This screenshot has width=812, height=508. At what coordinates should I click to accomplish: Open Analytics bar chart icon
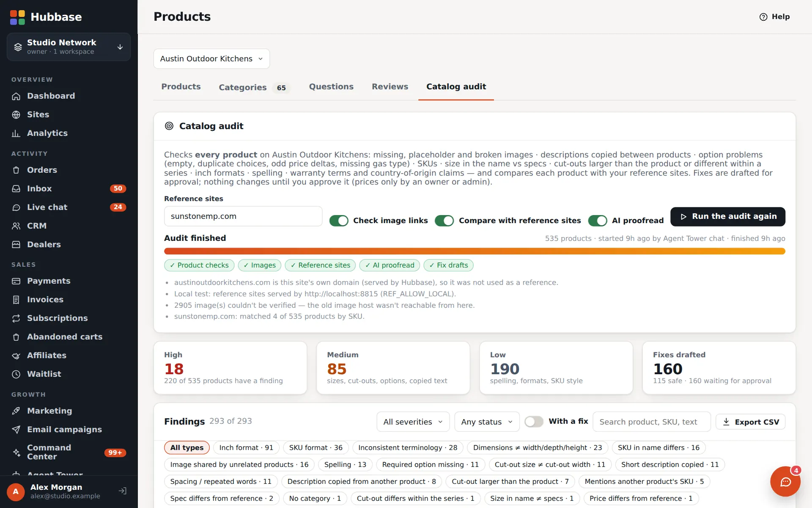tap(16, 133)
